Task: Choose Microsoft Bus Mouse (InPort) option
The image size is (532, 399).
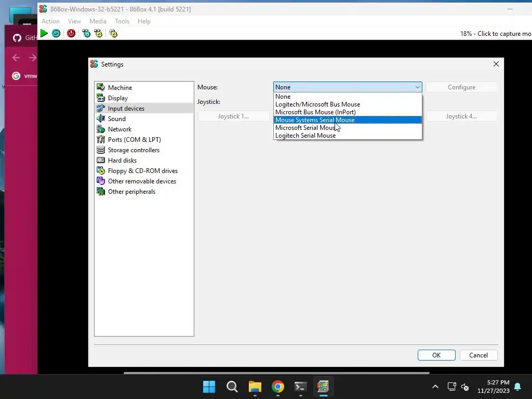Action: coord(348,112)
